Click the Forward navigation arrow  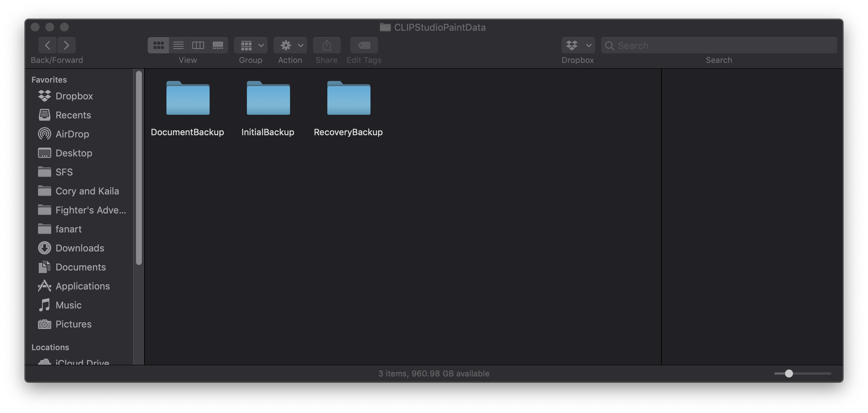pyautogui.click(x=66, y=45)
